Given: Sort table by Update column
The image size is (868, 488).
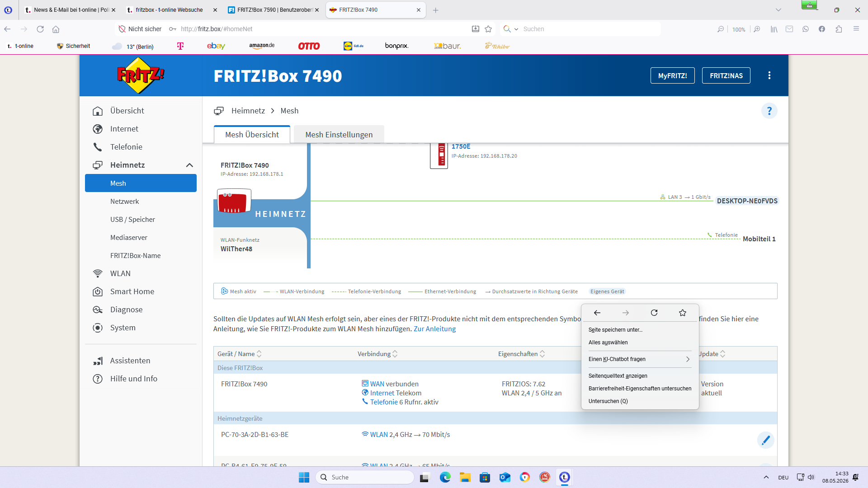Looking at the screenshot, I should click(x=712, y=354).
